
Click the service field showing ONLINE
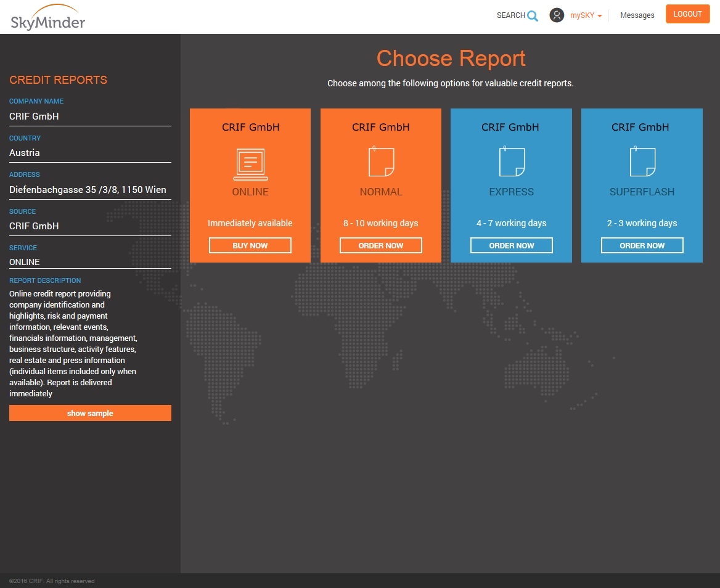[90, 262]
